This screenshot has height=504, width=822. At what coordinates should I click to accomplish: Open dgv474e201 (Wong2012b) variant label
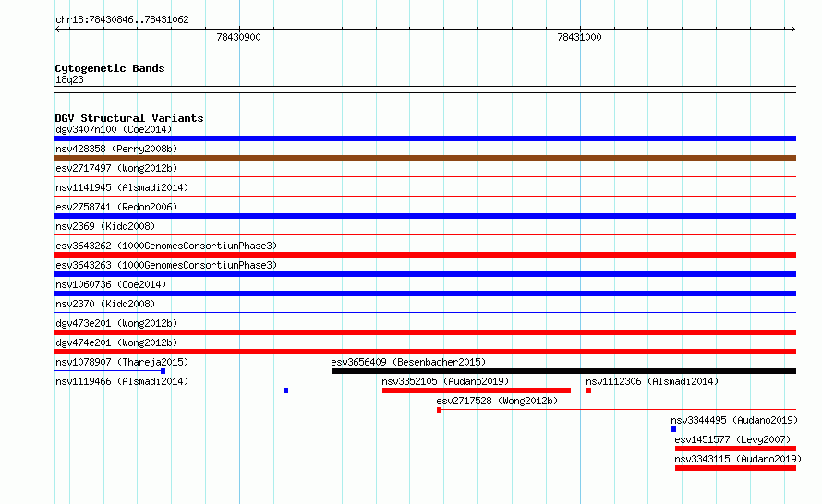click(x=116, y=342)
